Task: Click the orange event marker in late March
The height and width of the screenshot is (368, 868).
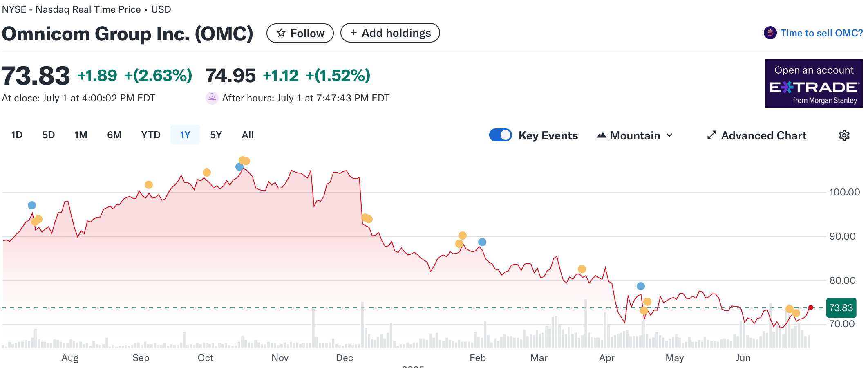Action: pyautogui.click(x=582, y=269)
